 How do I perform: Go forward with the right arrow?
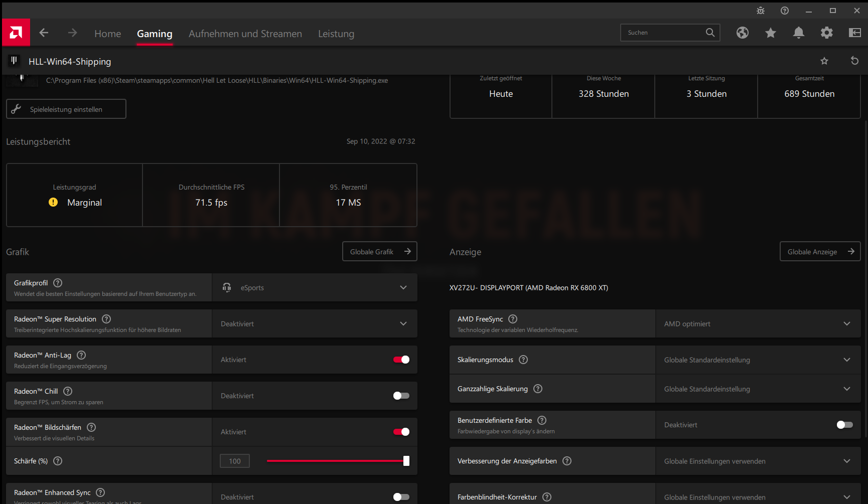tap(73, 33)
